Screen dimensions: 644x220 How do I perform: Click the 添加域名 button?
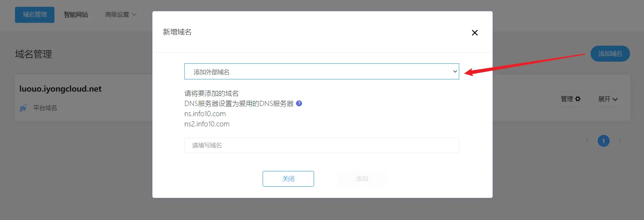(x=610, y=54)
